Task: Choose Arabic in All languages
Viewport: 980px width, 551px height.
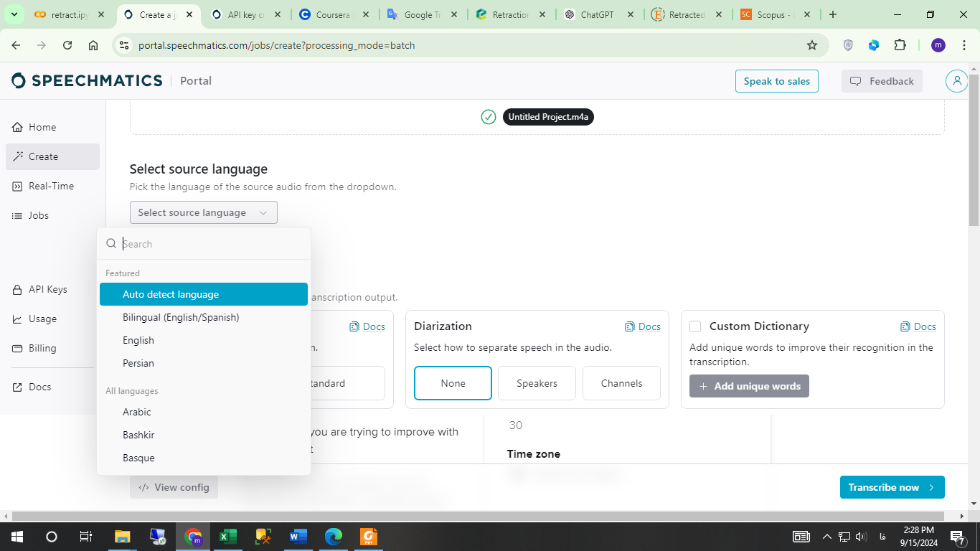Action: (204, 412)
